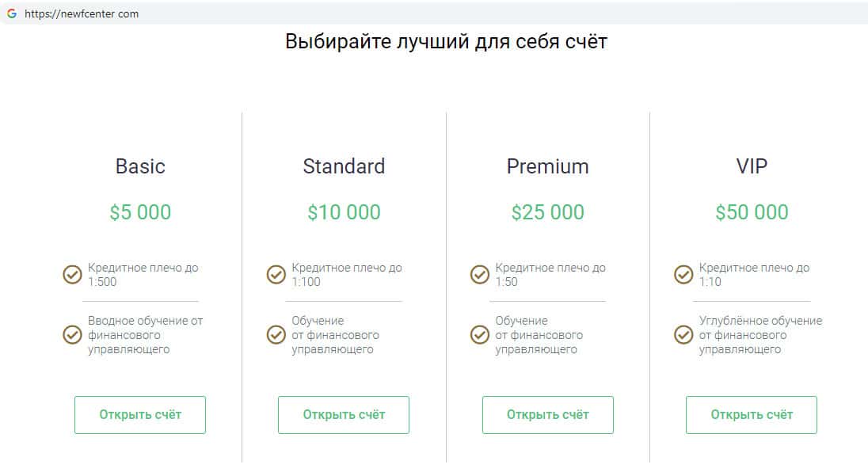Select the Basic plan title
The image size is (868, 472).
[140, 166]
